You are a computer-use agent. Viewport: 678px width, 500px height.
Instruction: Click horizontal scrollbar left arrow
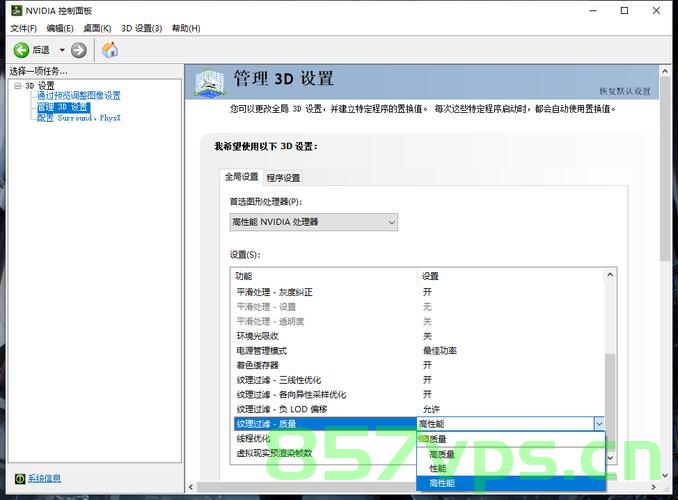[191, 487]
